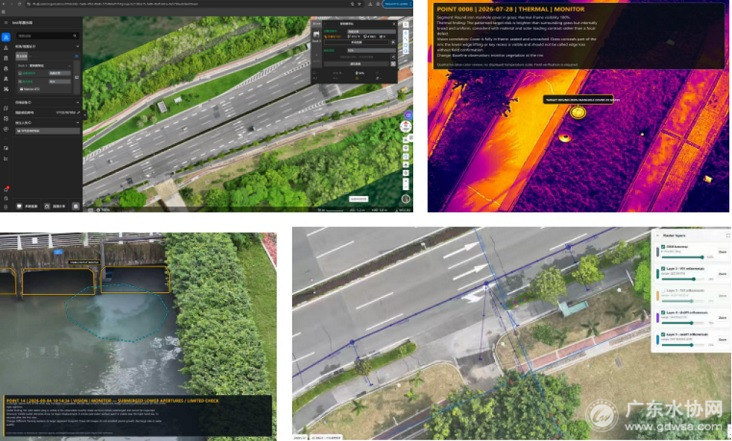732x441 pixels.
Task: Click the Layer 5 opacity slider
Action: [683, 345]
